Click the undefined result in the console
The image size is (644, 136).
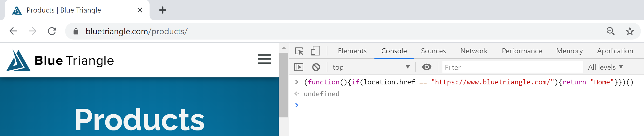[321, 94]
